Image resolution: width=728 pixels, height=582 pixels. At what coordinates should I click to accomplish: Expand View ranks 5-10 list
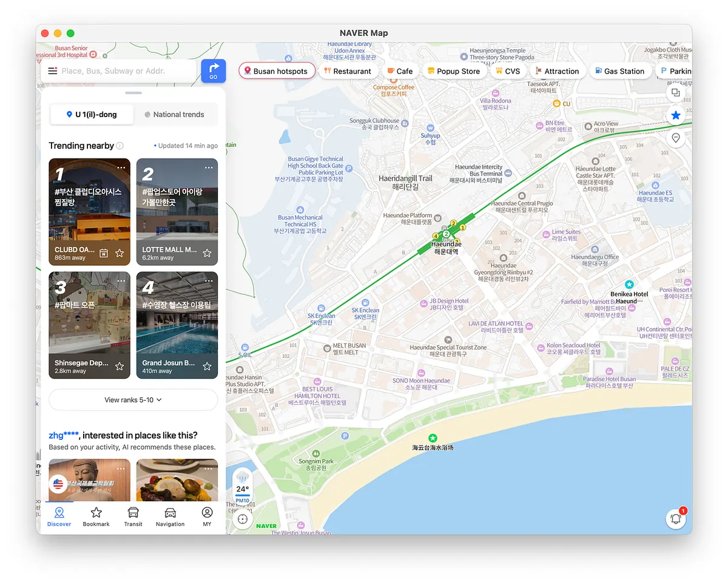point(133,400)
